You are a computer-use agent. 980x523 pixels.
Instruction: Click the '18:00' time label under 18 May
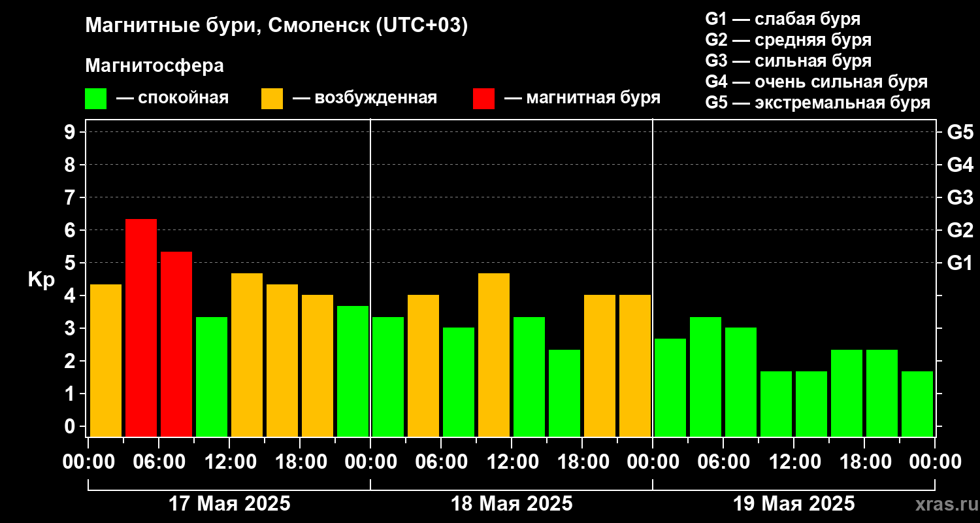coord(582,462)
